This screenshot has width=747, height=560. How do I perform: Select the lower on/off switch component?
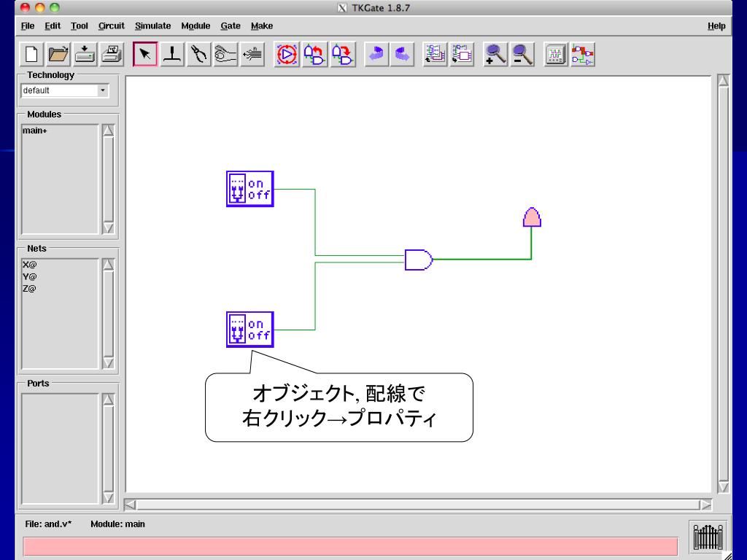click(250, 330)
